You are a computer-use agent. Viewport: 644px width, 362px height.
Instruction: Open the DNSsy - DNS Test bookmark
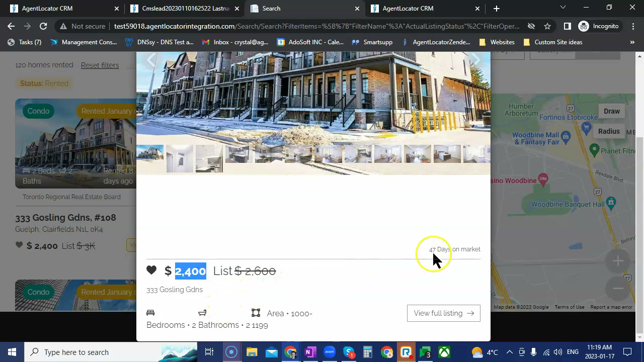159,42
